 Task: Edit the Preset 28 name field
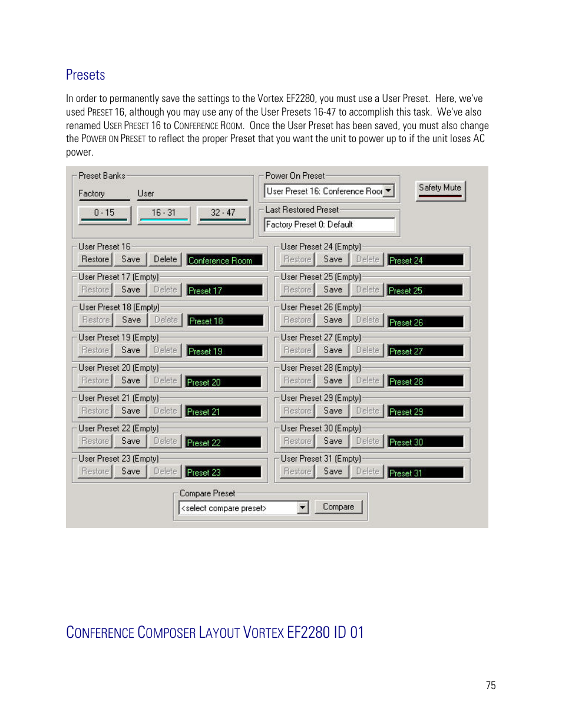click(425, 381)
